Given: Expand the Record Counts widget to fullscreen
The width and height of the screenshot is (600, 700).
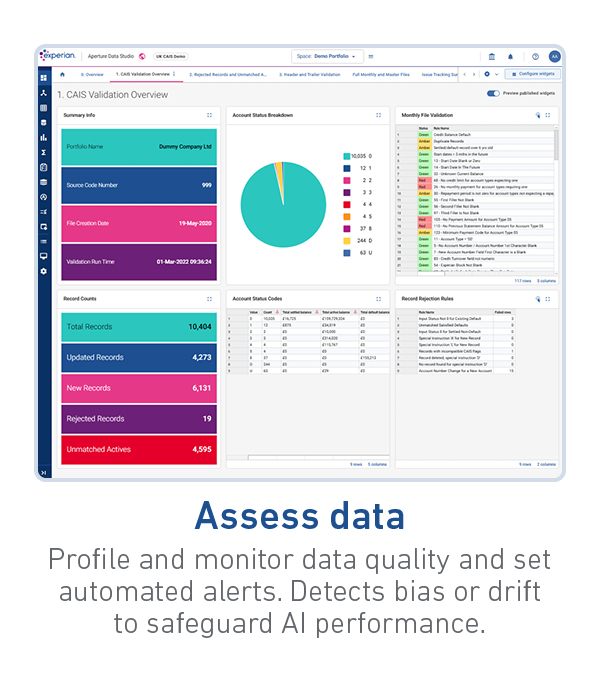Looking at the screenshot, I should tap(209, 298).
